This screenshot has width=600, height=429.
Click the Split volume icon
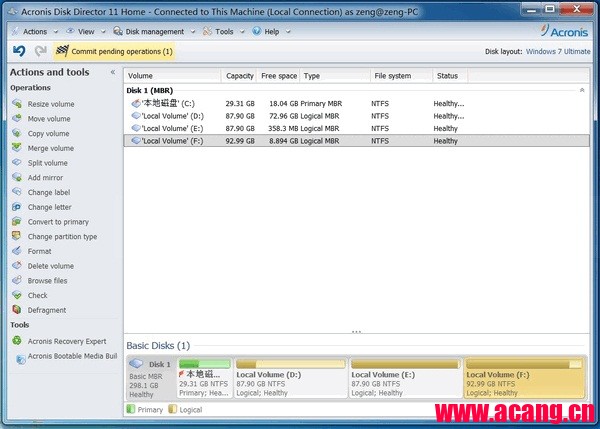coord(17,163)
